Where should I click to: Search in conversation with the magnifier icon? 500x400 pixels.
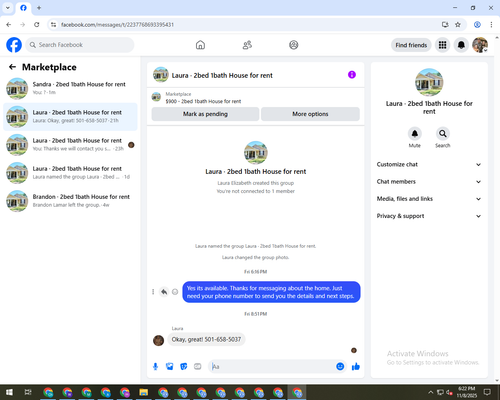pos(443,134)
